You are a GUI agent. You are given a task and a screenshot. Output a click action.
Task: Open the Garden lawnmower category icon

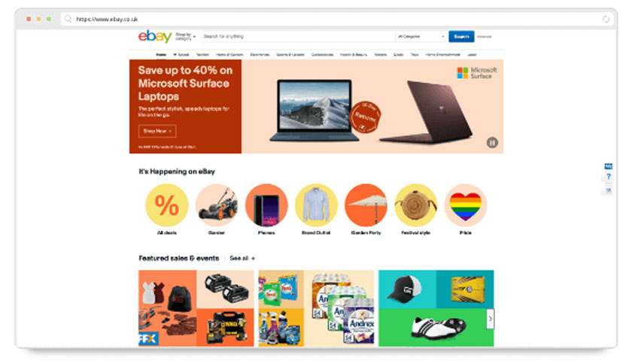coord(217,205)
